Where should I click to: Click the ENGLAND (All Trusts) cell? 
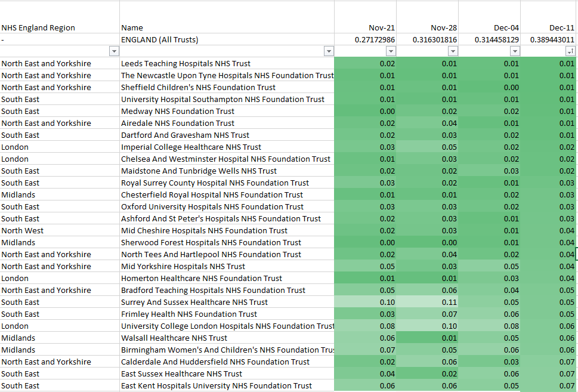pyautogui.click(x=227, y=39)
